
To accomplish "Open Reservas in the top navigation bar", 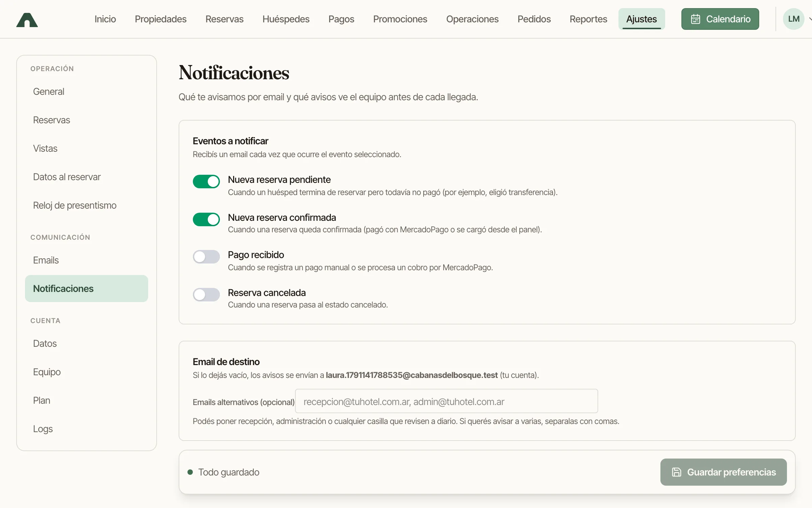I will (x=224, y=19).
